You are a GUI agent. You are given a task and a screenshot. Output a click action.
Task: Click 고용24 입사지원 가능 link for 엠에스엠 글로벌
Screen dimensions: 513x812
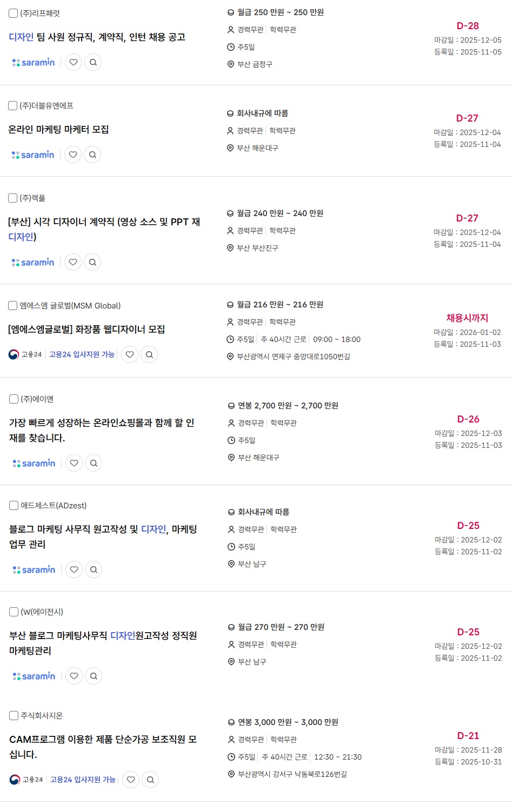82,354
